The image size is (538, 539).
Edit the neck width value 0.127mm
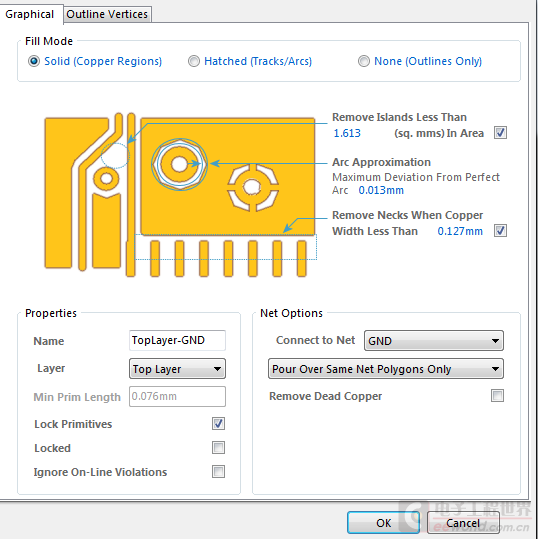click(460, 231)
